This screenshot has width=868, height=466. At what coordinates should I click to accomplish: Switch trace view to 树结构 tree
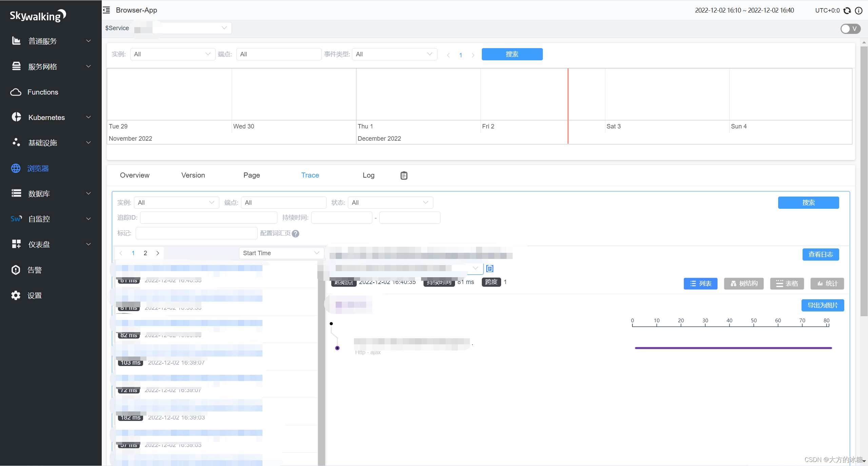coord(744,284)
